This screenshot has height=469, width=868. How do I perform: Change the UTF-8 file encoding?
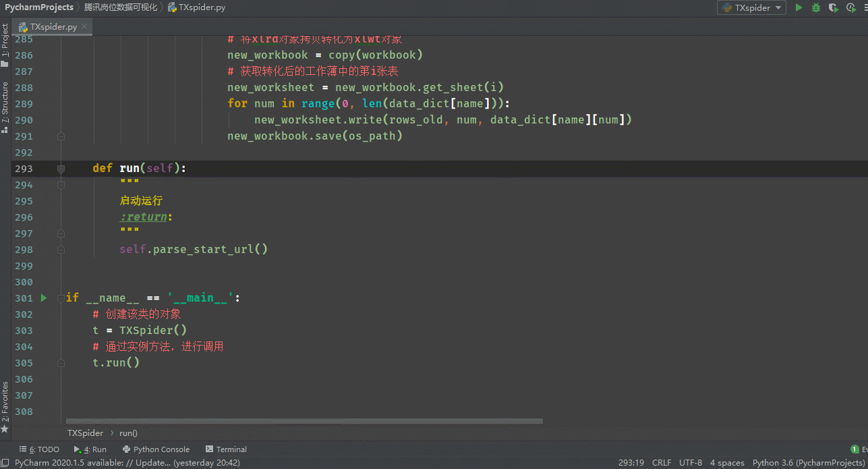[691, 463]
